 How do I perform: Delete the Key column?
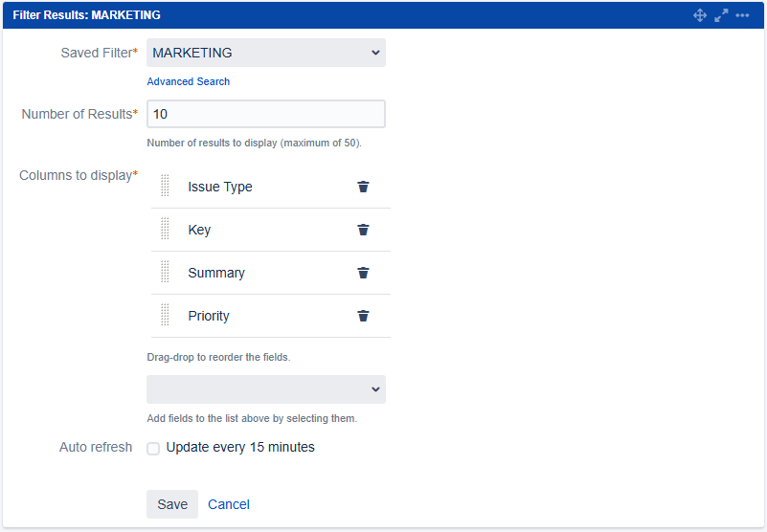(363, 230)
